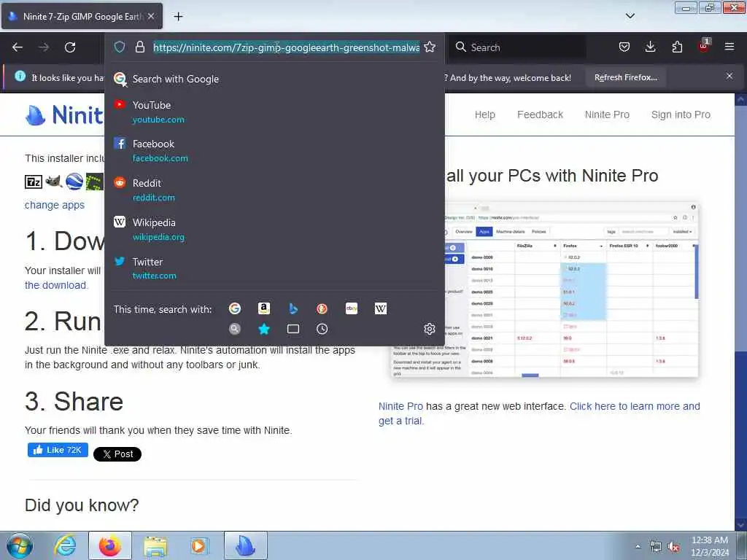
Task: Click the X Post button
Action: coord(117,454)
